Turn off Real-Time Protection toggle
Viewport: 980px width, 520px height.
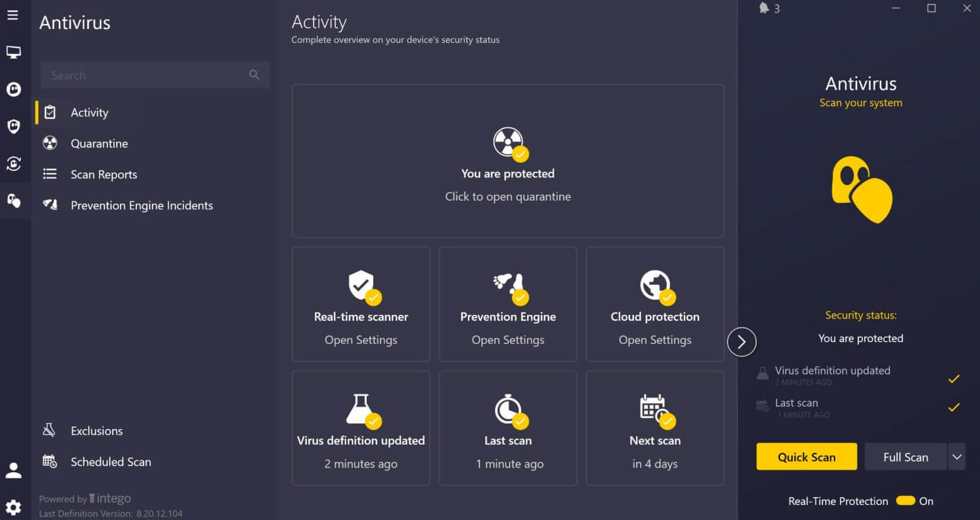click(905, 501)
